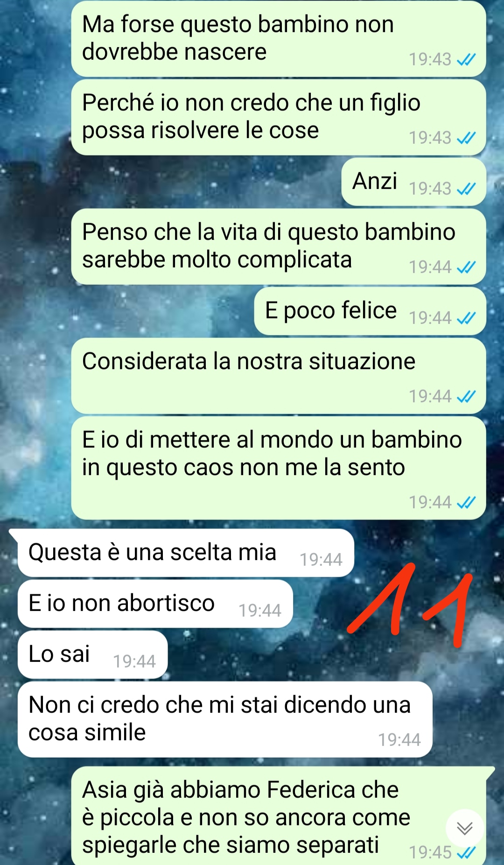Tap read ticks on 'possa risolvere le cose' message

(x=466, y=138)
